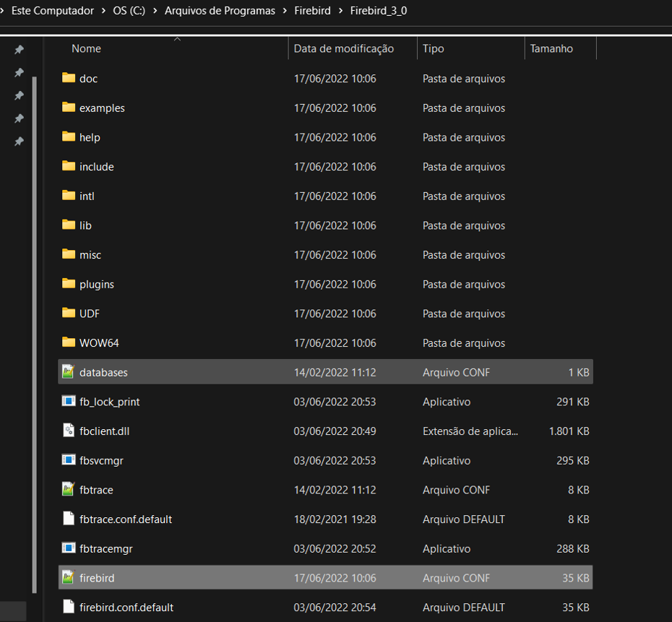The height and width of the screenshot is (622, 672).
Task: Sort files by the Tipo column
Action: 434,48
